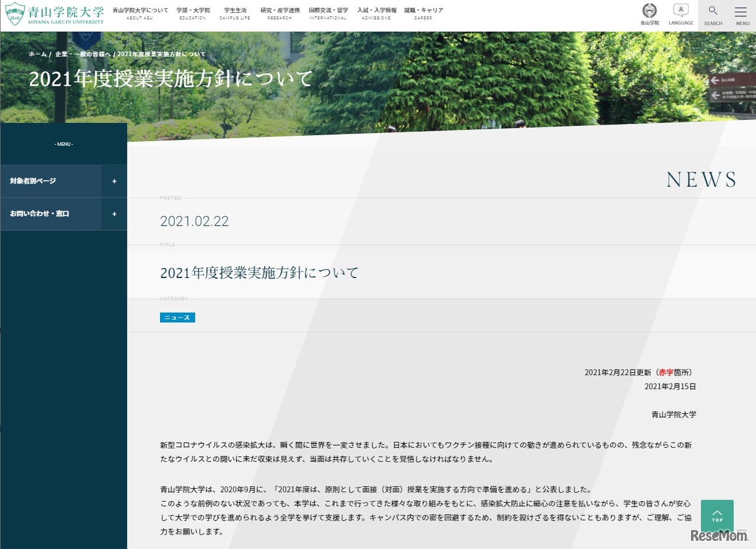This screenshot has height=549, width=756.
Task: Open 国際交流・留学 INTERNATIONAL menu
Action: [x=328, y=14]
